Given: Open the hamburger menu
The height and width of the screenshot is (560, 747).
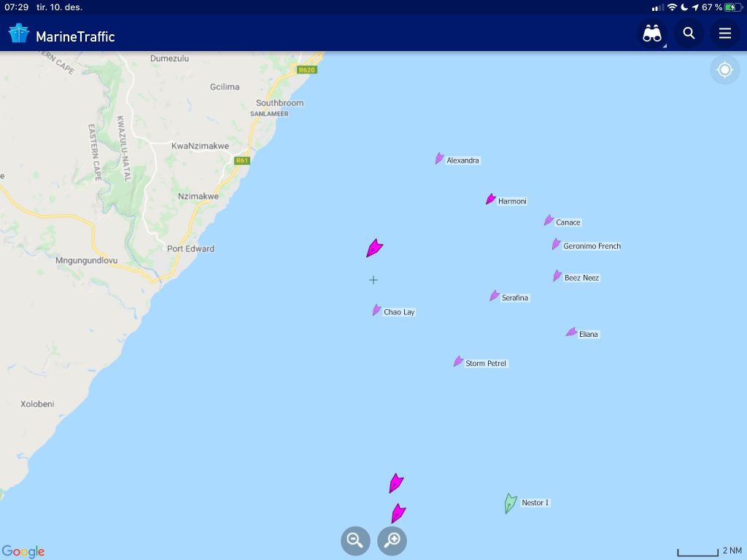Looking at the screenshot, I should click(x=725, y=34).
